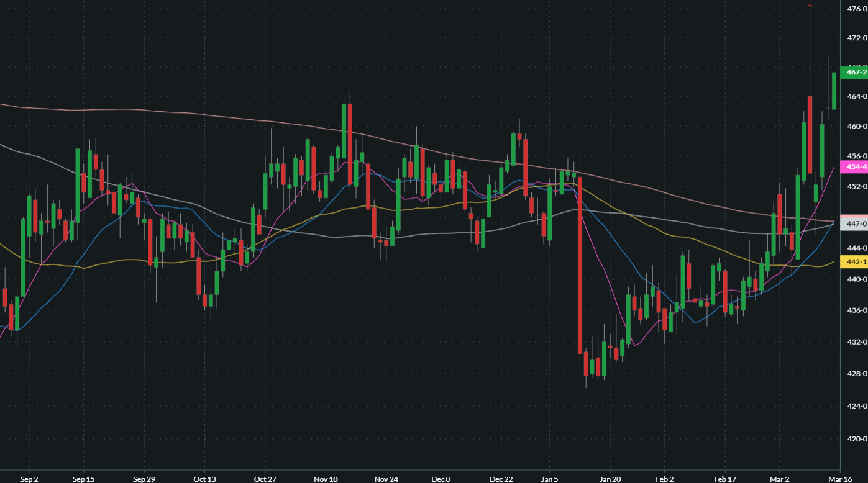Select the Oct 13 date label
Image resolution: width=868 pixels, height=483 pixels.
click(204, 479)
